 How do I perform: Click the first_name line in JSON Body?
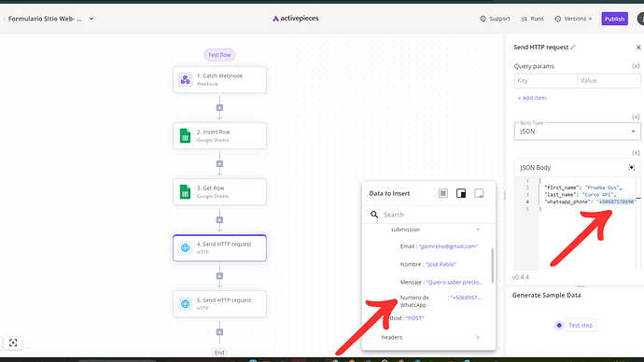[x=583, y=188]
